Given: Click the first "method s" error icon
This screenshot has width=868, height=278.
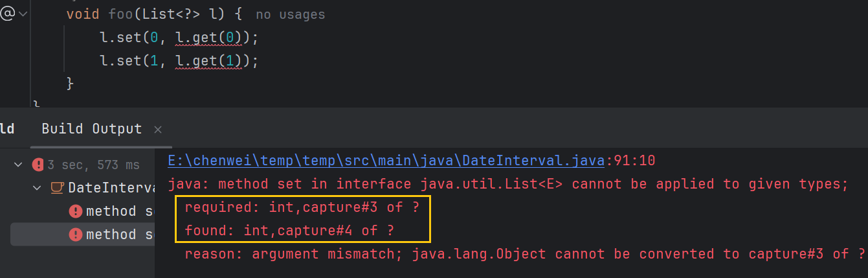Looking at the screenshot, I should pyautogui.click(x=75, y=211).
